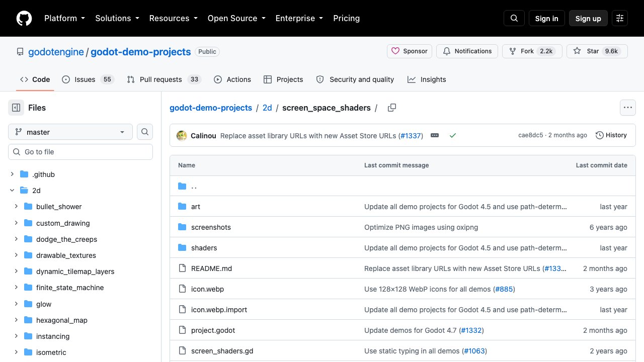Open the master branch selector dropdown
This screenshot has height=362, width=644.
(70, 132)
